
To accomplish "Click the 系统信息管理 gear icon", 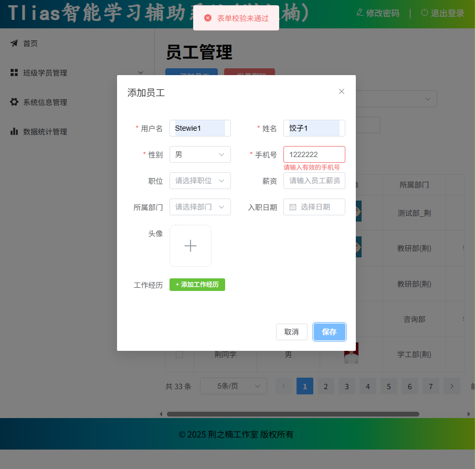I will pyautogui.click(x=14, y=102).
